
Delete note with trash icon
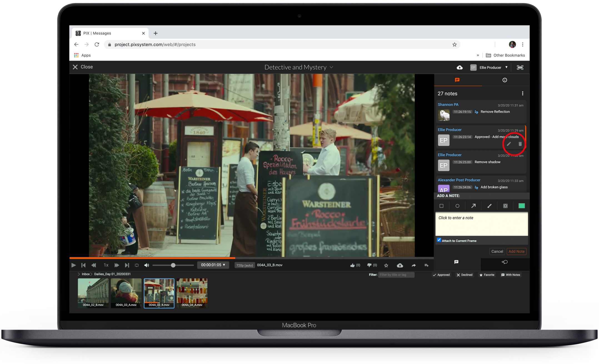[x=520, y=144]
